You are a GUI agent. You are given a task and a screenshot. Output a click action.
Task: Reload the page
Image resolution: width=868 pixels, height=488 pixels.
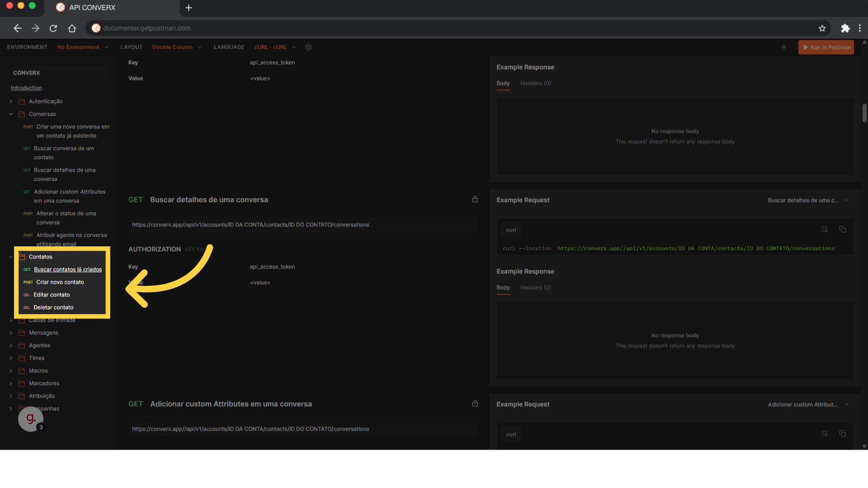tap(53, 28)
